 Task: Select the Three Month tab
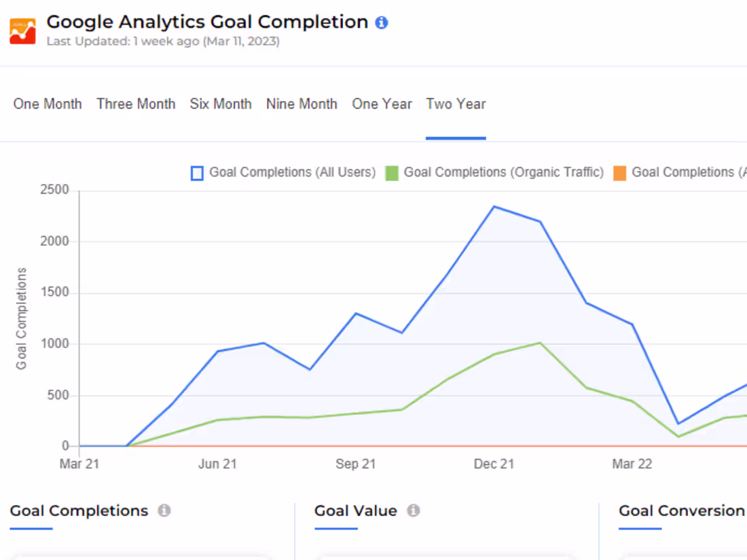pos(136,104)
